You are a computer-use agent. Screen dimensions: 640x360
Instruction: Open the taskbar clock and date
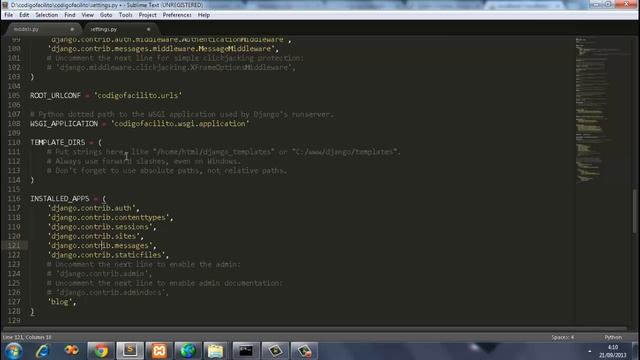click(613, 351)
